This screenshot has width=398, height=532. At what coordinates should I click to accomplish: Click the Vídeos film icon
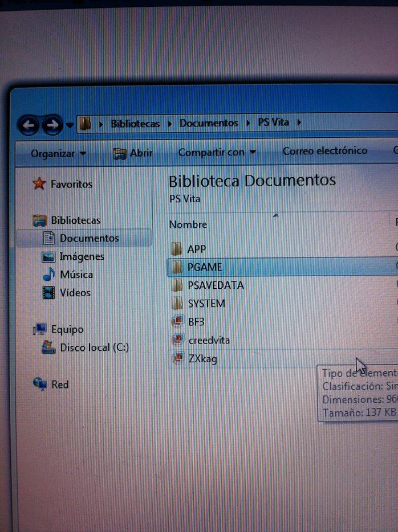(48, 292)
